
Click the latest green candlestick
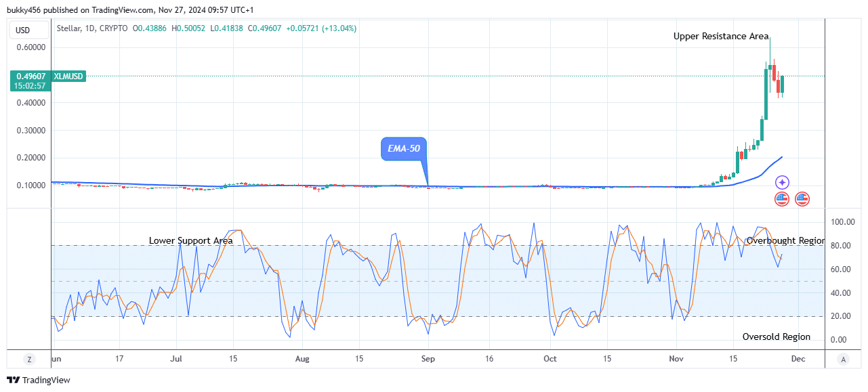[782, 85]
